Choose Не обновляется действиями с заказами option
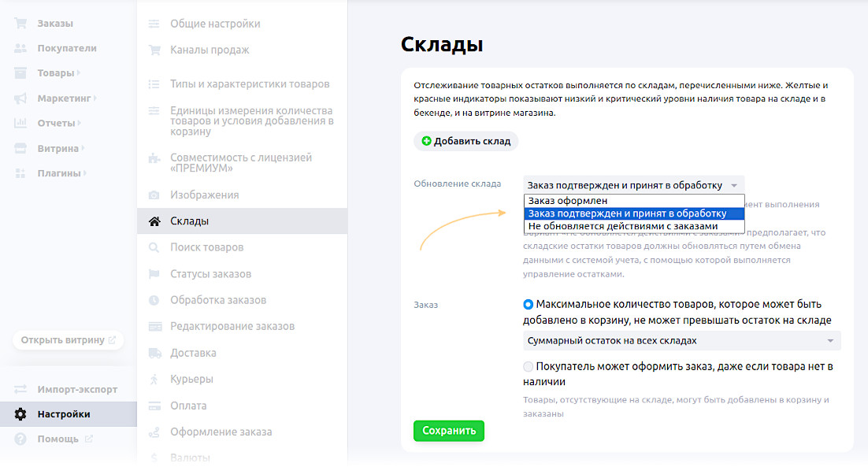Screen dimensions: 868x467 (x=622, y=226)
